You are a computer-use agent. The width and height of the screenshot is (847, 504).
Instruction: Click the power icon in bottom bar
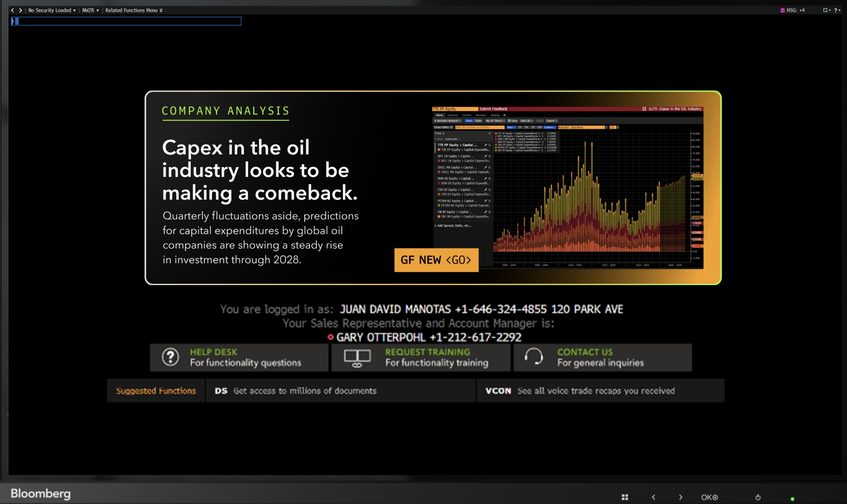click(x=758, y=497)
